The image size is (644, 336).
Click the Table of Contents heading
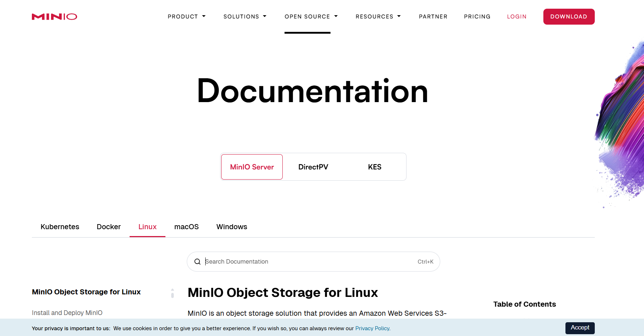pos(525,304)
